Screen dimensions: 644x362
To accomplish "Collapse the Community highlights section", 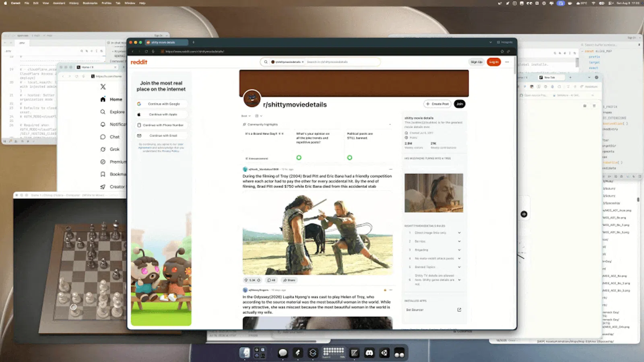I will 390,124.
